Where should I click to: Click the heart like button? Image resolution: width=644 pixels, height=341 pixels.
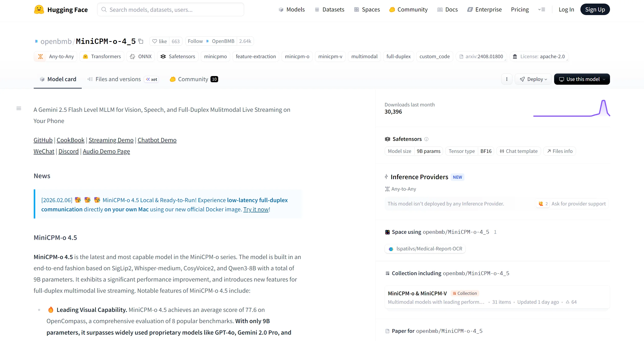tap(159, 41)
